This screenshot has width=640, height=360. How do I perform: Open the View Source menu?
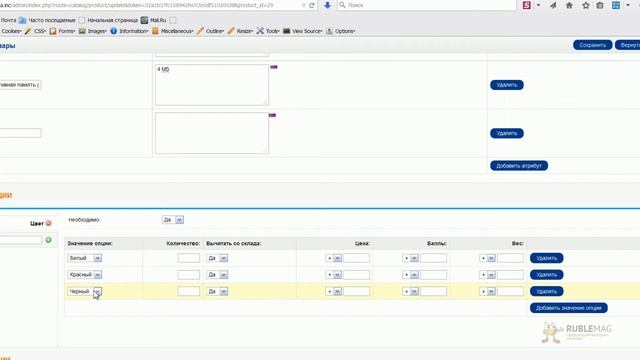pos(307,31)
